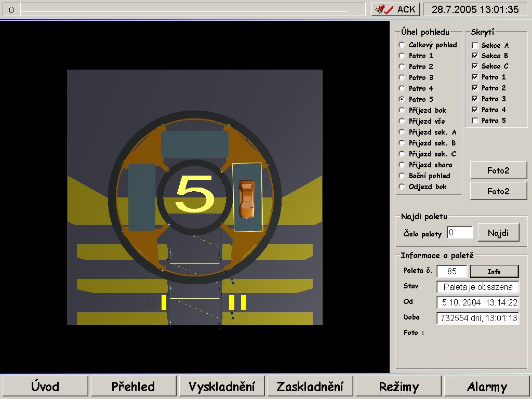Switch to the Přehled screen
The width and height of the screenshot is (532, 399).
(133, 387)
